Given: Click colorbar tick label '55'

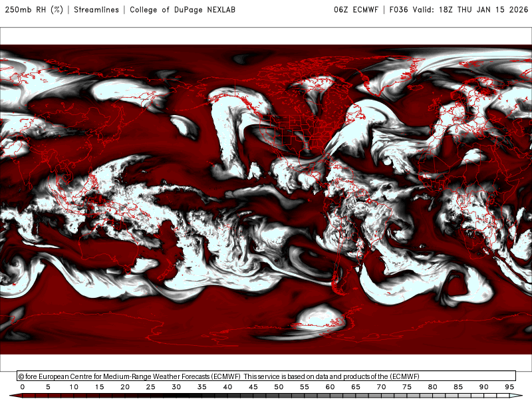Looking at the screenshot, I should click(305, 387).
